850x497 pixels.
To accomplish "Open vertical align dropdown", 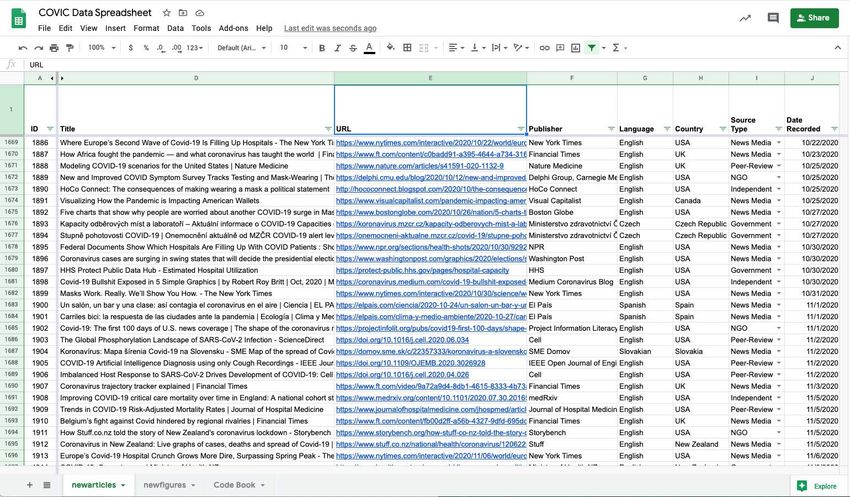I will click(x=478, y=48).
